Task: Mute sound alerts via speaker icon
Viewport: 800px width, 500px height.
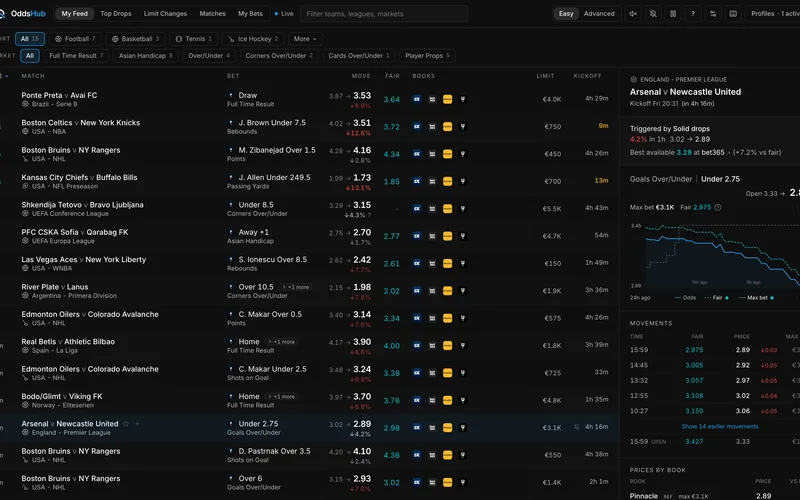Action: [633, 14]
